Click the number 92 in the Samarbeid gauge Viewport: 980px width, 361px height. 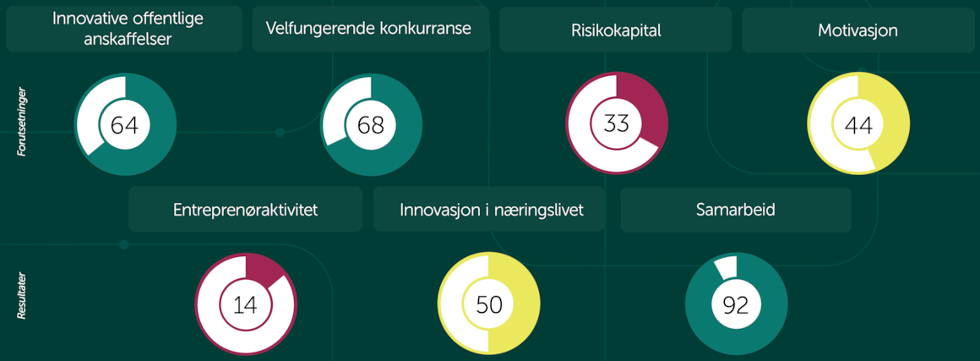[736, 304]
